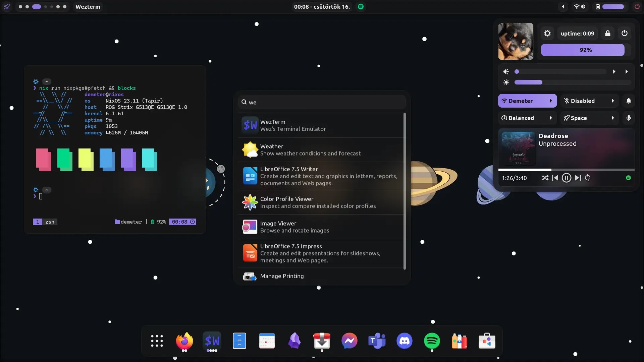644x362 pixels.
Task: Click the power button in the control center
Action: click(x=624, y=33)
